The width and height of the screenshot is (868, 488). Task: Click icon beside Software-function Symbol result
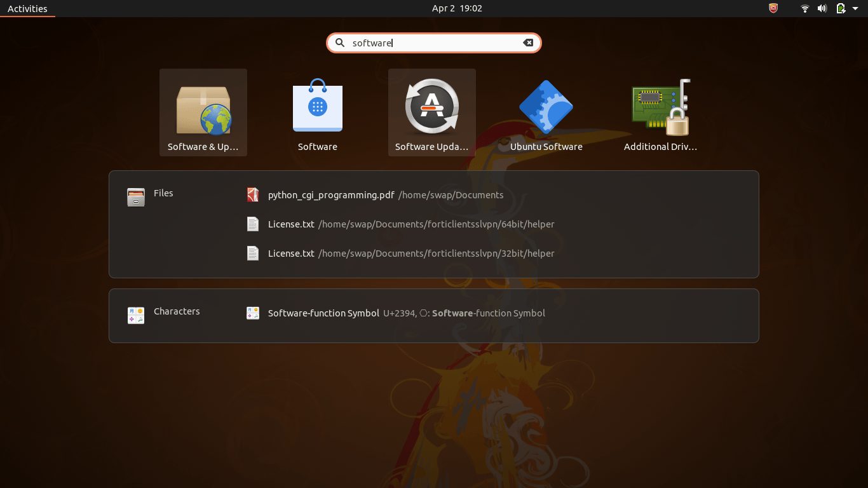253,313
